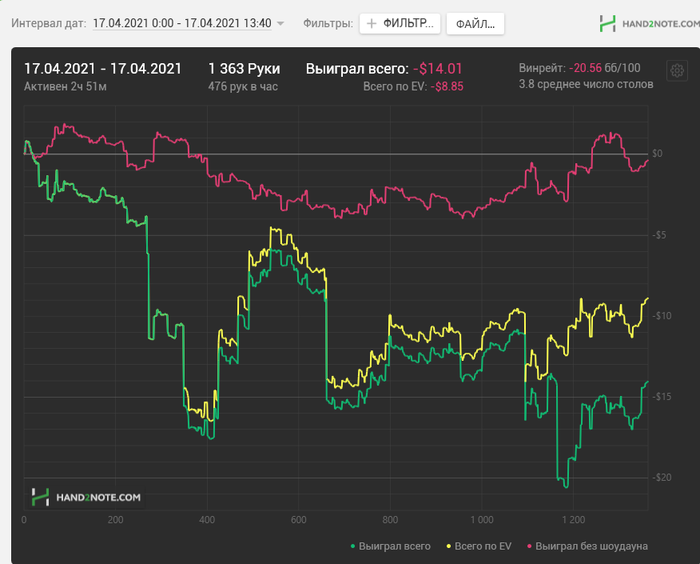The width and height of the screenshot is (700, 564).
Task: Click the green legend dot for Выиграл всего
Action: [x=353, y=546]
